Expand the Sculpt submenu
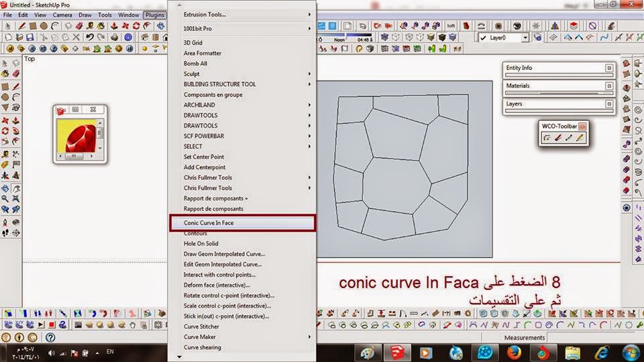The image size is (644, 362). (x=242, y=74)
